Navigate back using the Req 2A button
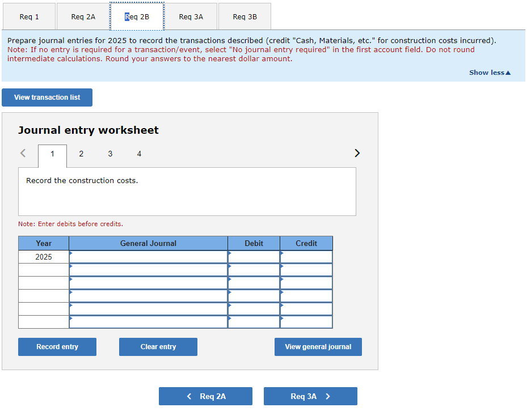Image resolution: width=531 pixels, height=420 pixels. 205,396
